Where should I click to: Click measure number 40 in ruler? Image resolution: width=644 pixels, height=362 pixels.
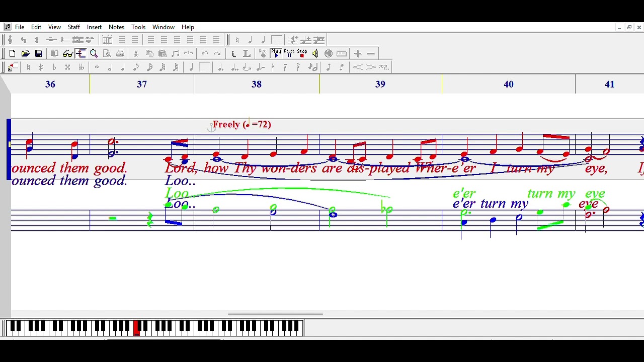[509, 84]
